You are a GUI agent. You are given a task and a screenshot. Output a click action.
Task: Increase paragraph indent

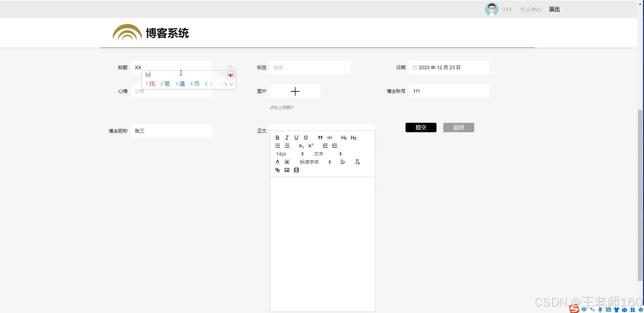coord(335,146)
